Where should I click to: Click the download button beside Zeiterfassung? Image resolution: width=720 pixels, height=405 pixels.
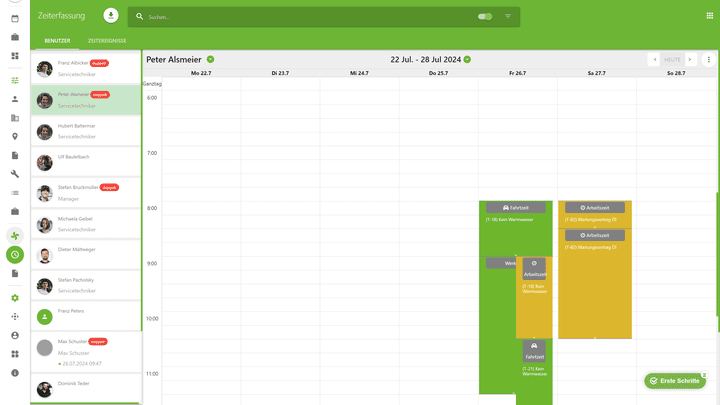tap(110, 16)
